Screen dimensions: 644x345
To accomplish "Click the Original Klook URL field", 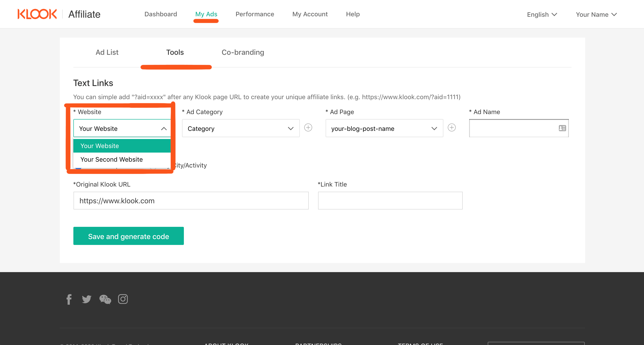I will pyautogui.click(x=191, y=201).
